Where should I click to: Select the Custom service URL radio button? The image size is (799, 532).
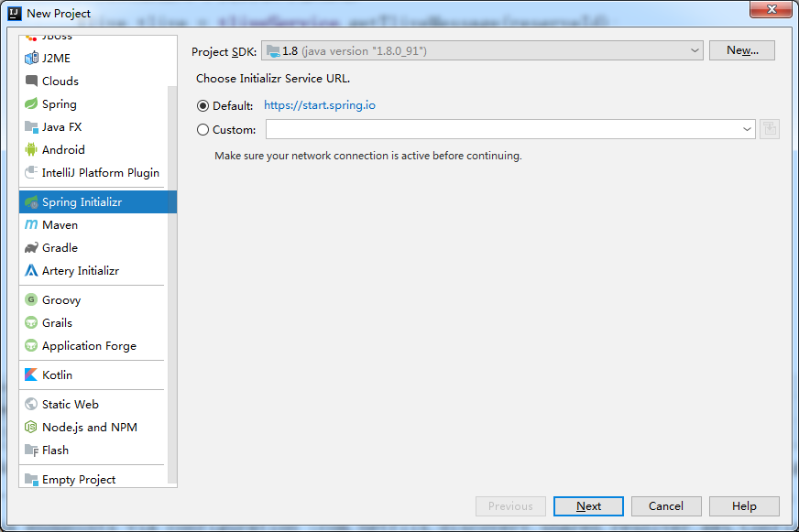click(x=202, y=130)
